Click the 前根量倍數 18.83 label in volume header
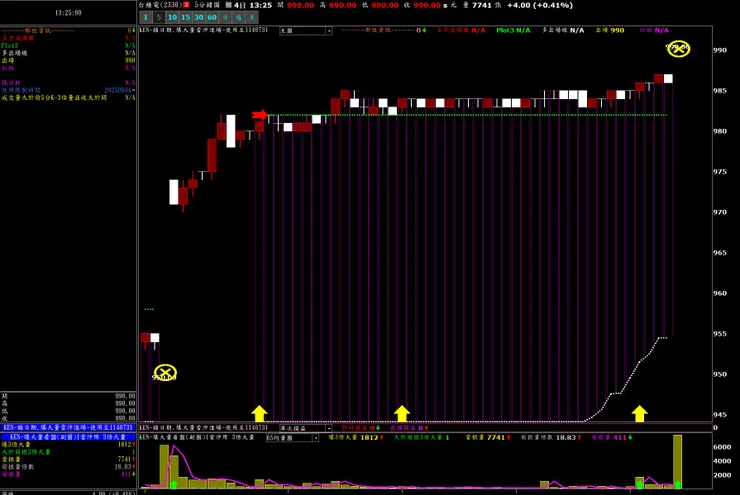 pyautogui.click(x=551, y=437)
